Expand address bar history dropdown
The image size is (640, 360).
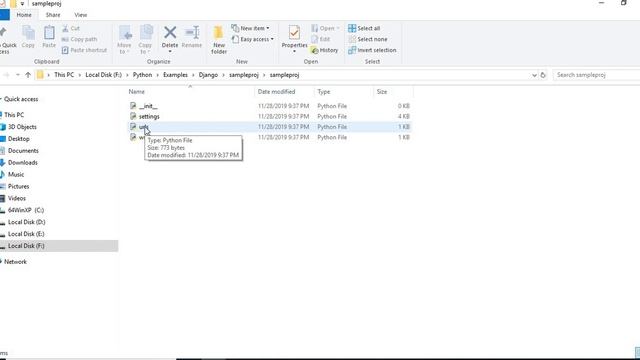pos(534,75)
